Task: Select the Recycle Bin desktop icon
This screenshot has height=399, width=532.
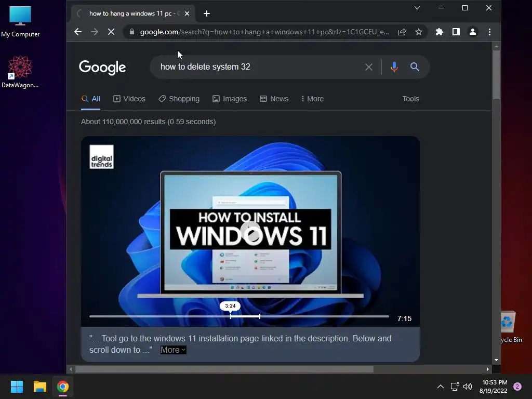Action: click(512, 327)
